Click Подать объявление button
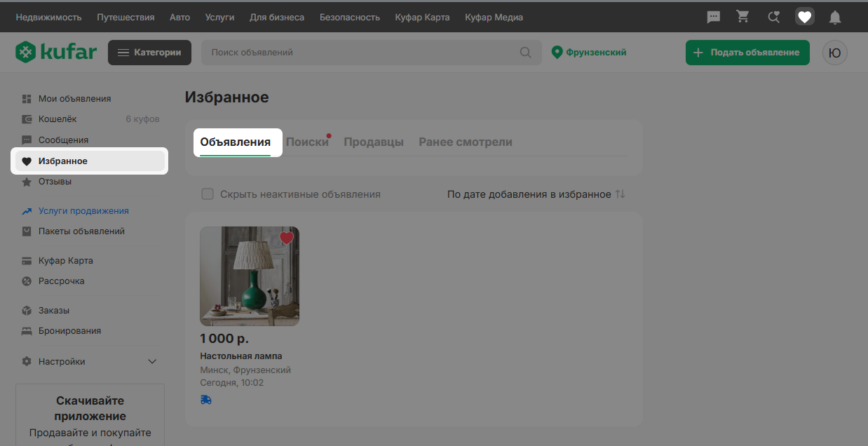 coord(747,53)
